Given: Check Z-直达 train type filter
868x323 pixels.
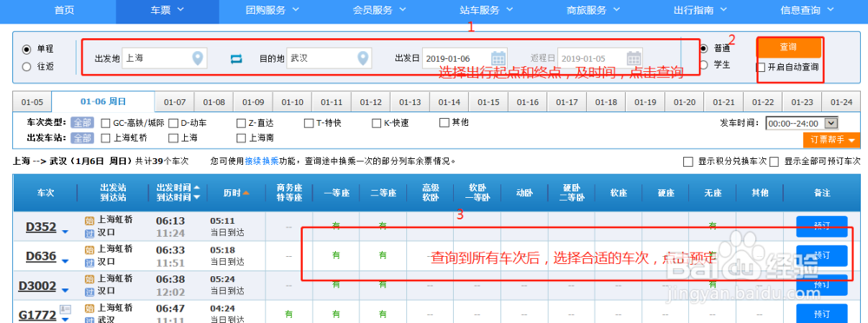Looking at the screenshot, I should (240, 123).
